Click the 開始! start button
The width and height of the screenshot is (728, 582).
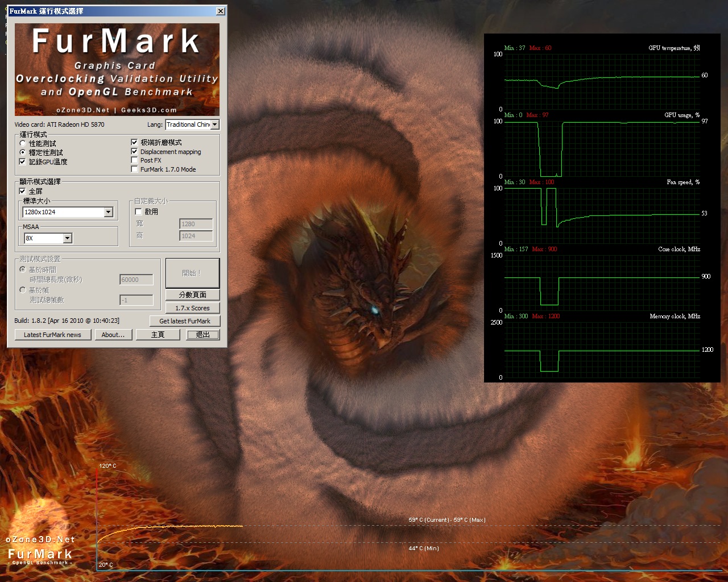[192, 273]
